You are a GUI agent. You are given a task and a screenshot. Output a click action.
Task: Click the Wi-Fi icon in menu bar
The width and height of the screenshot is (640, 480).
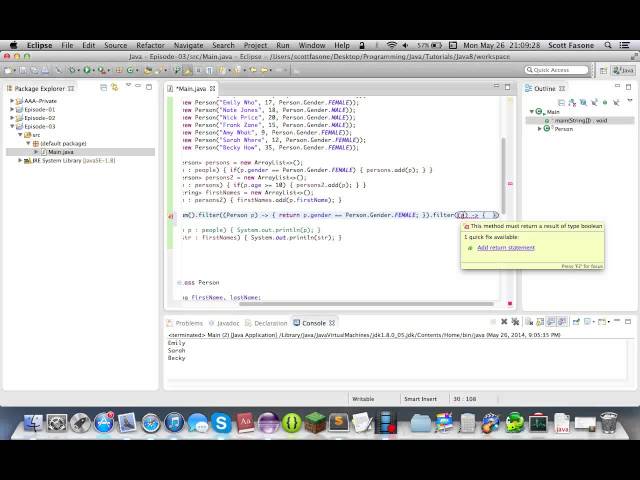click(x=392, y=45)
